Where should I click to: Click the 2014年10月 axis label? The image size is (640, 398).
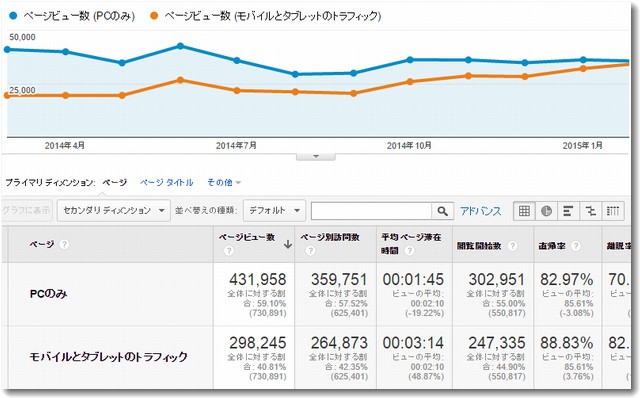[x=409, y=145]
